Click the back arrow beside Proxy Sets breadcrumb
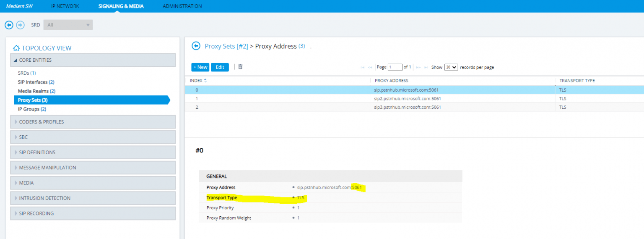 tap(196, 46)
